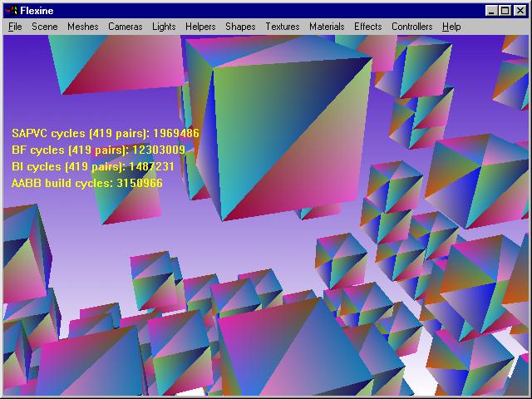Image resolution: width=532 pixels, height=399 pixels.
Task: Open the Meshes menu
Action: tap(83, 27)
